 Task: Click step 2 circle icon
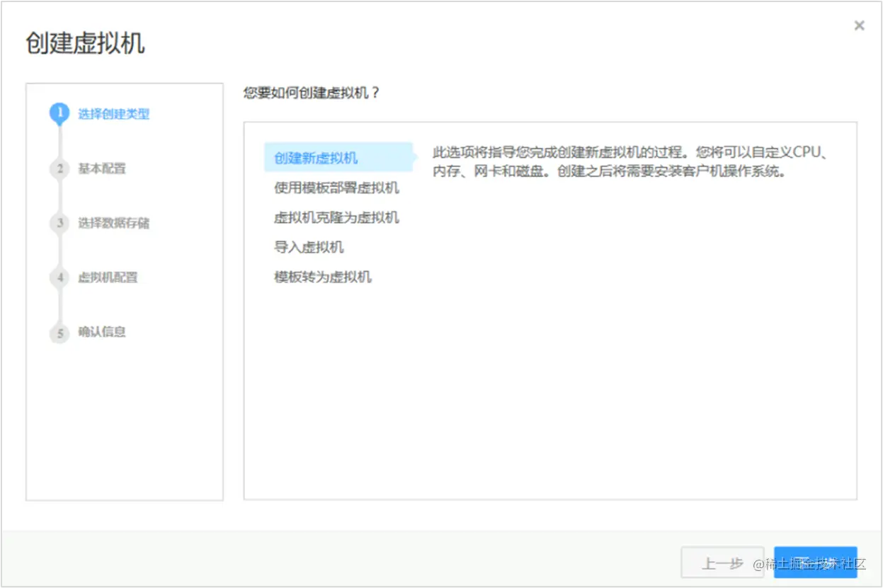pos(60,168)
